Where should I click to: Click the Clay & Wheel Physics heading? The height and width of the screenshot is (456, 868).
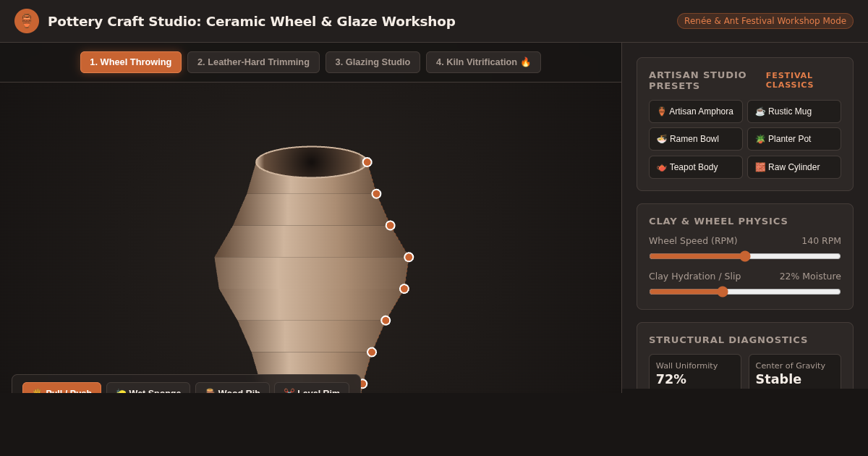(x=718, y=221)
